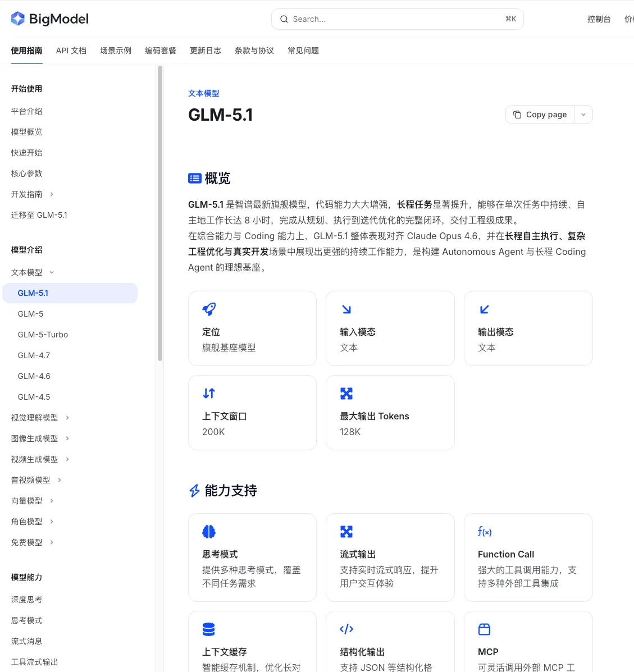The height and width of the screenshot is (672, 634).
Task: Select GLM-4.6 in the sidebar
Action: [x=34, y=376]
